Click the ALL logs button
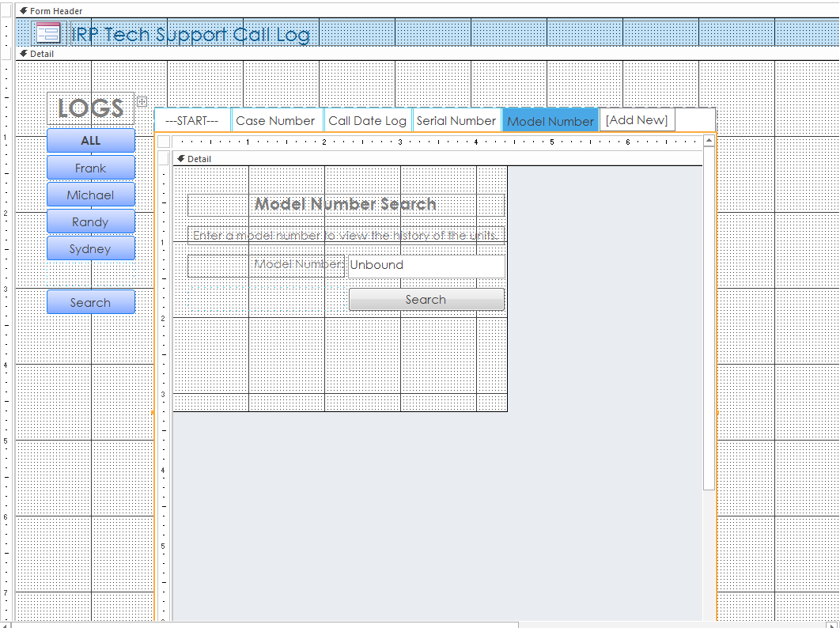The height and width of the screenshot is (628, 840). click(90, 140)
